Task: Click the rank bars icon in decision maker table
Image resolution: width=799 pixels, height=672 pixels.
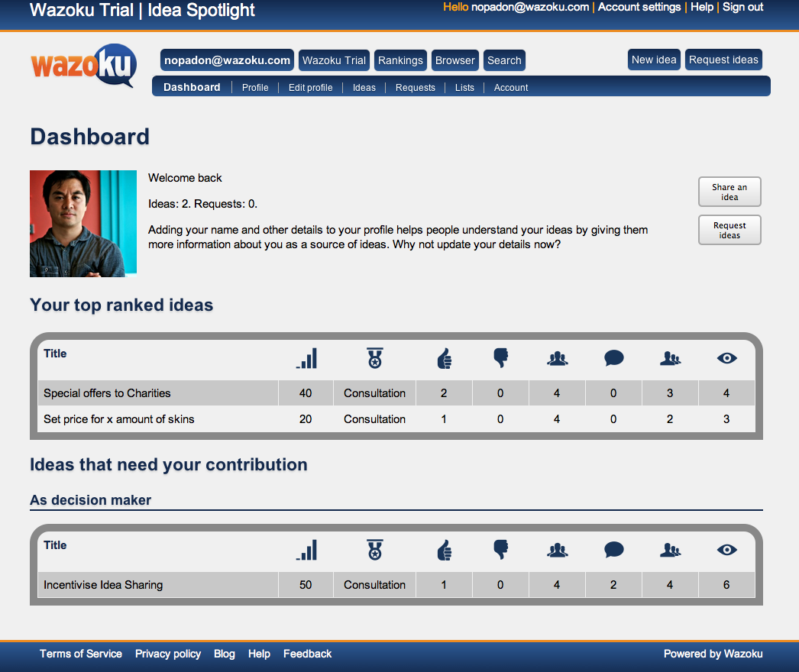Action: tap(306, 550)
